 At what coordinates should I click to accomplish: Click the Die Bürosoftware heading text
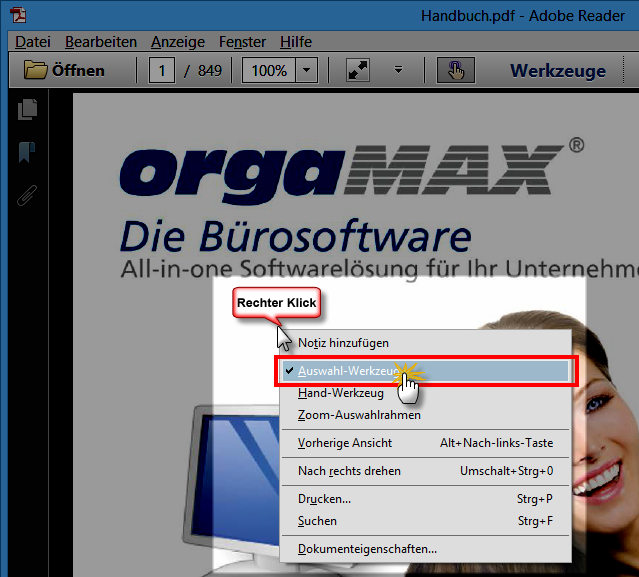click(x=296, y=236)
